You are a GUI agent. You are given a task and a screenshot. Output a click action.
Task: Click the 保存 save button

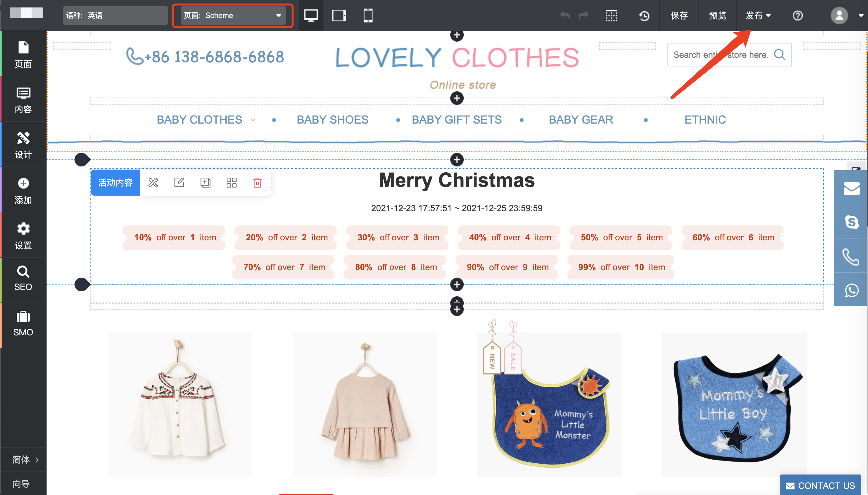point(679,16)
